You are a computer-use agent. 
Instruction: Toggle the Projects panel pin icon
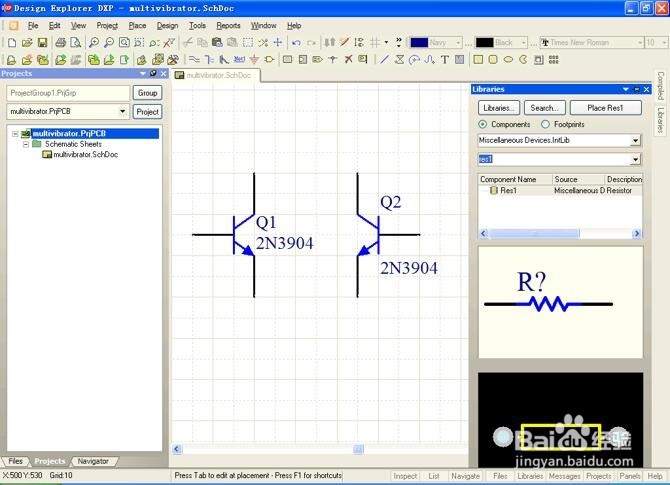(153, 73)
